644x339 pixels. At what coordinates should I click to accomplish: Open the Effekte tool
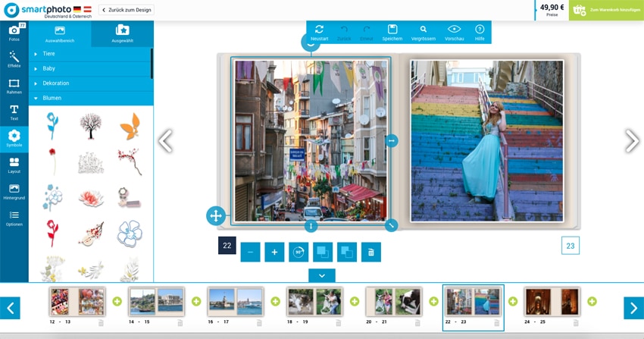[14, 60]
